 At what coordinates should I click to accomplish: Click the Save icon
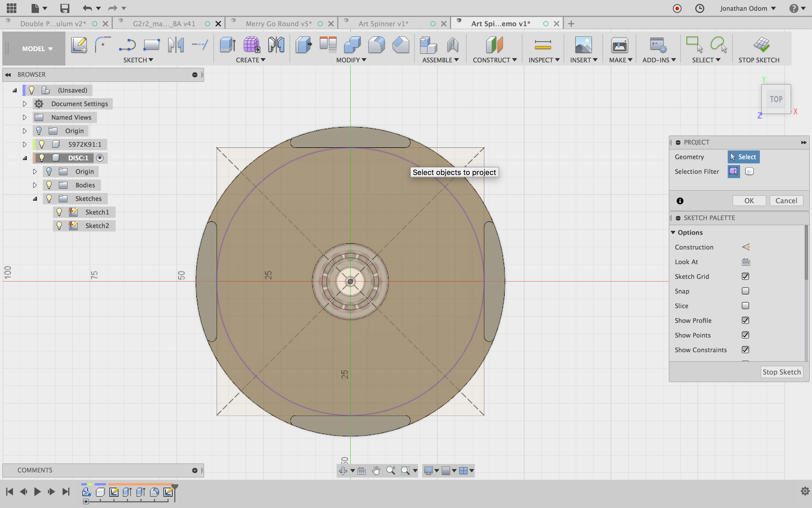64,8
